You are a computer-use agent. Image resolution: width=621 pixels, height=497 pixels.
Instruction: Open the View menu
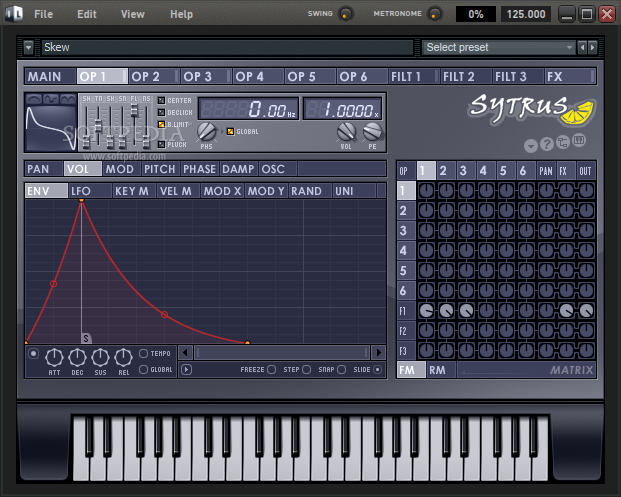click(133, 14)
